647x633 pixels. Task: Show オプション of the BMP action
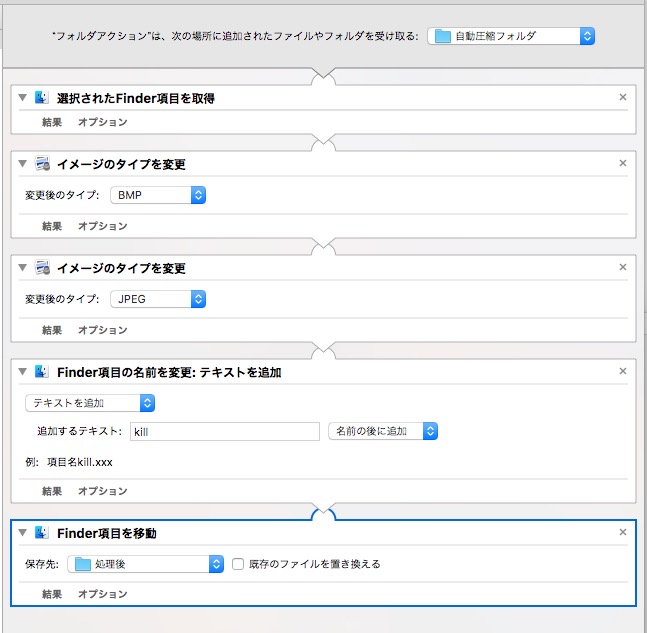point(103,226)
